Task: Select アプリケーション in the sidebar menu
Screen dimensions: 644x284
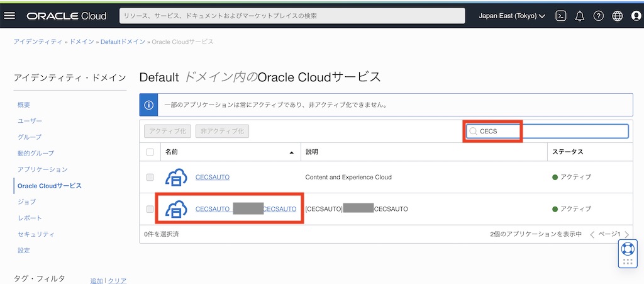Action: pyautogui.click(x=42, y=169)
